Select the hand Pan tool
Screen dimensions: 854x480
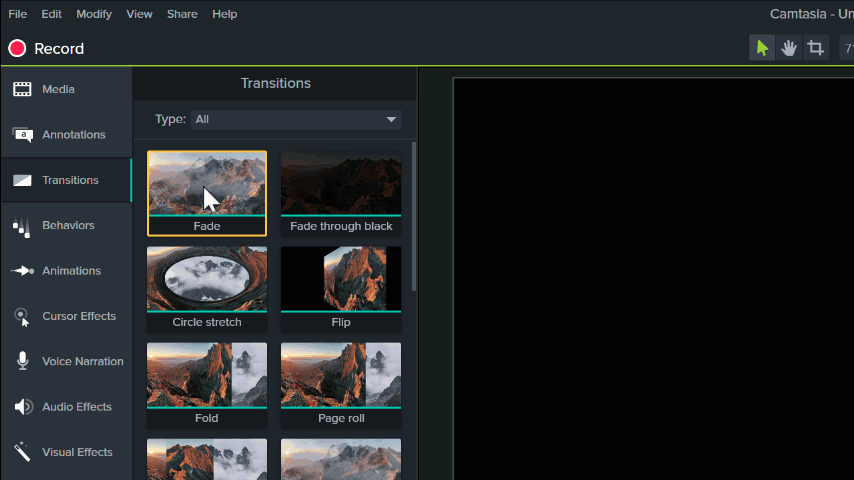(789, 48)
